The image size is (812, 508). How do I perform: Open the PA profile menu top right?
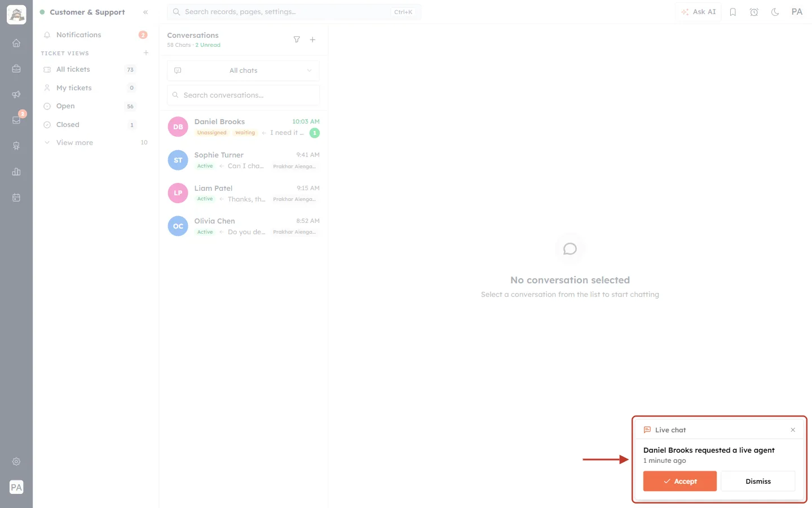(x=797, y=12)
